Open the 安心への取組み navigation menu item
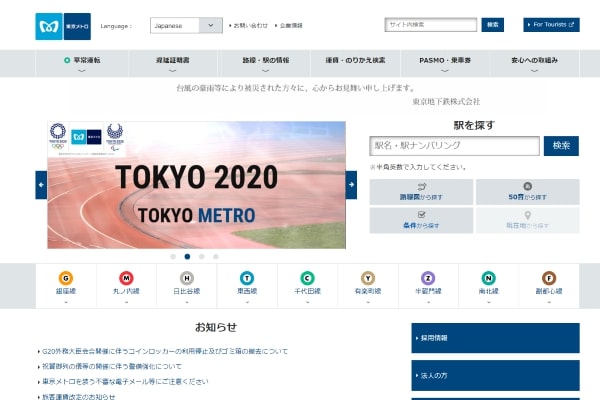 534,64
